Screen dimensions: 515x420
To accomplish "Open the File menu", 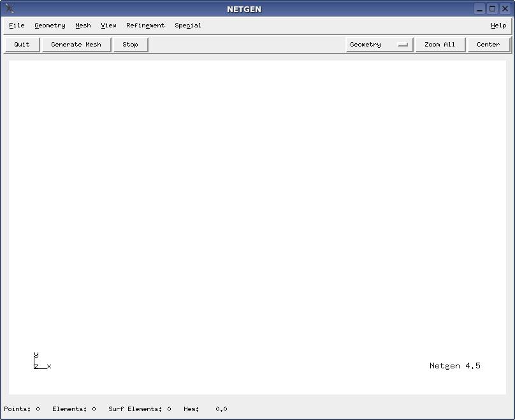I will [x=17, y=25].
